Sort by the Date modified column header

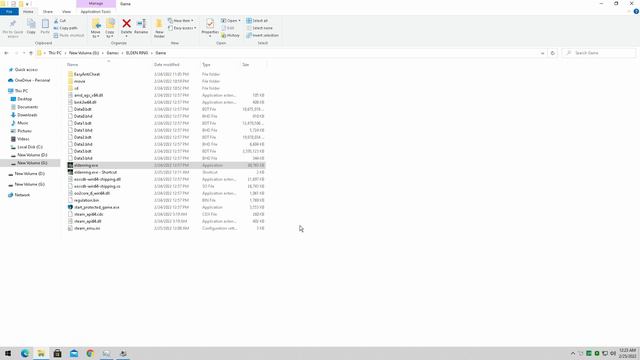click(167, 64)
